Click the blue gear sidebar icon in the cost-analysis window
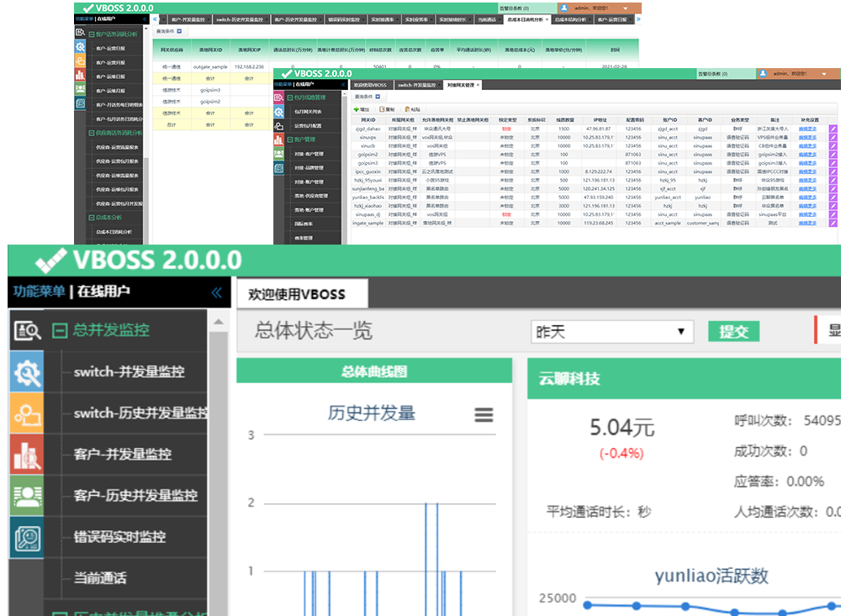Screen dimensions: 841x616 point(80,47)
